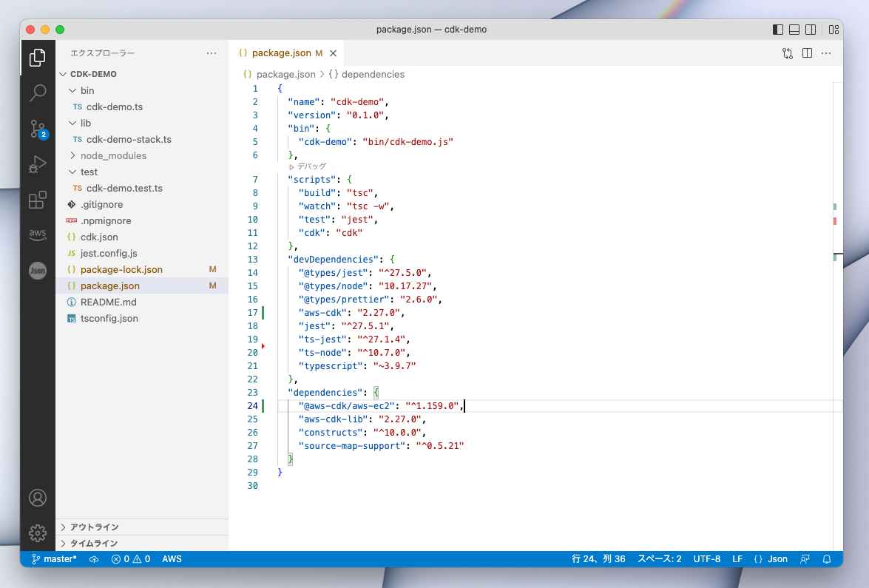The image size is (869, 588).
Task: Open cdk-demo-stack.ts file
Action: click(x=142, y=140)
